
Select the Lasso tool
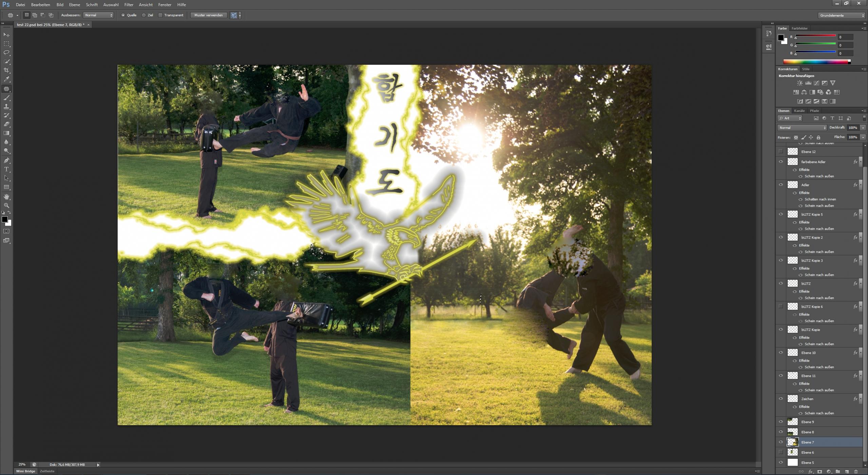(6, 53)
